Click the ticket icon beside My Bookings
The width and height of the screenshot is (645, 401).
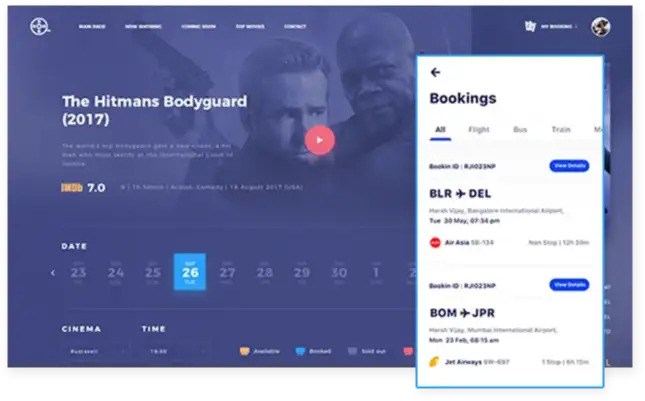530,26
